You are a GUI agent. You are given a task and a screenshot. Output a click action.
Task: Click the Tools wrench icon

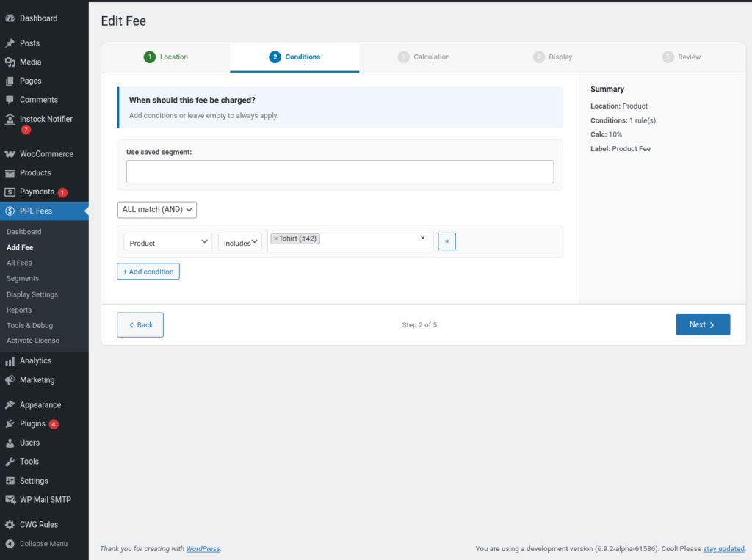tap(10, 462)
